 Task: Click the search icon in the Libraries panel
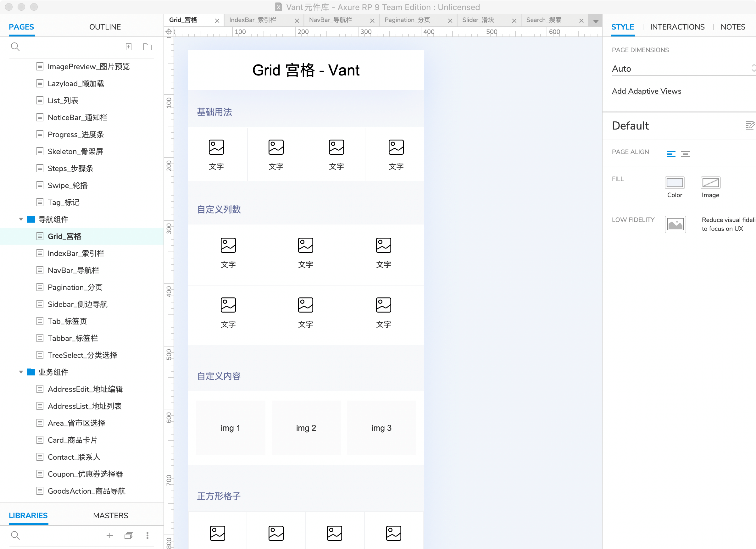[15, 535]
